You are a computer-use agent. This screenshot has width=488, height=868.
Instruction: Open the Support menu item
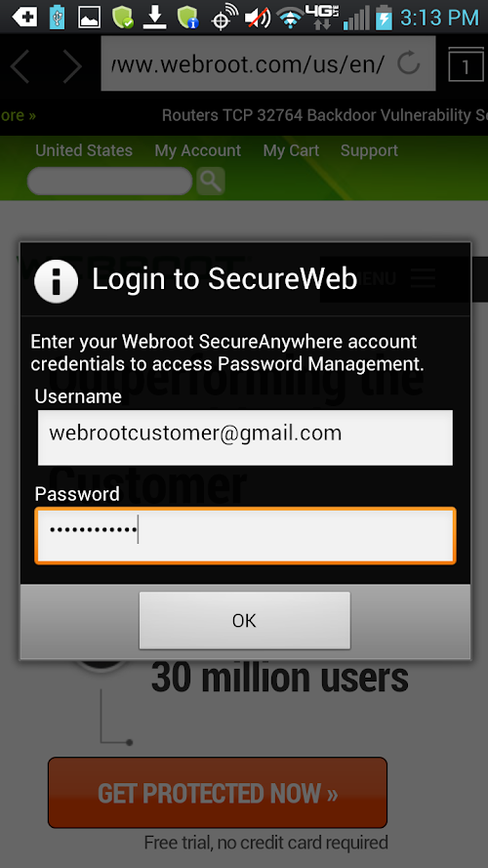coord(369,150)
